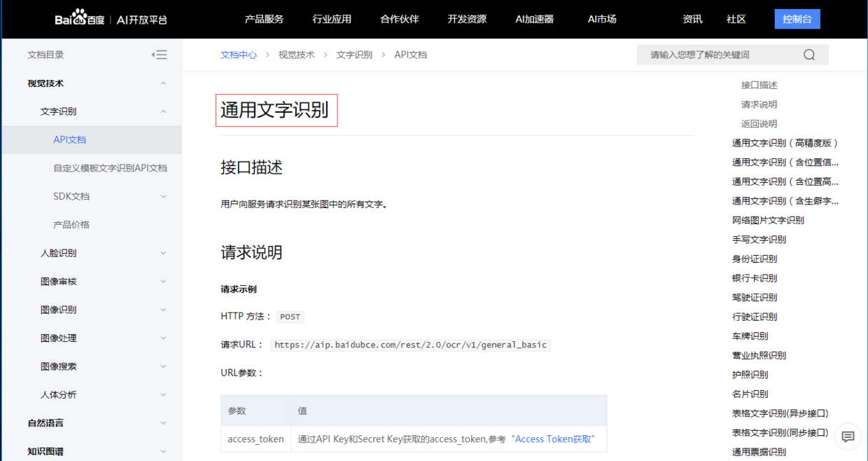The height and width of the screenshot is (461, 868).
Task: Jump to 返回说明 in page outline
Action: tap(759, 123)
